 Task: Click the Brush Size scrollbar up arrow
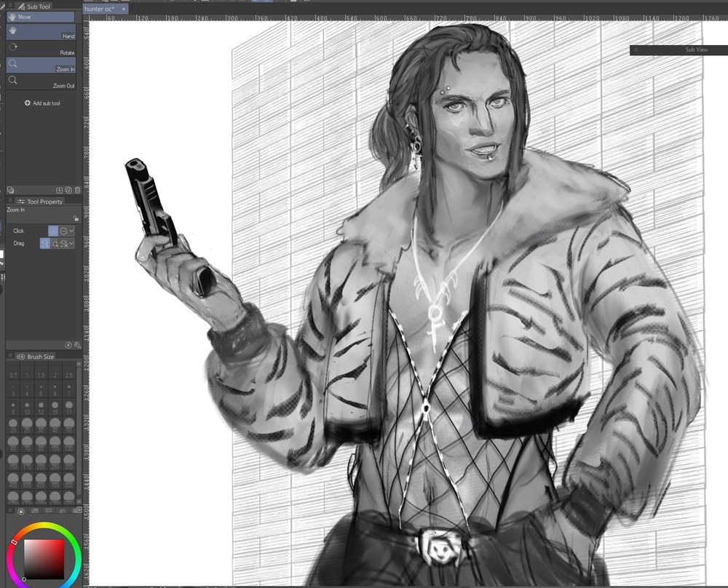(x=79, y=365)
